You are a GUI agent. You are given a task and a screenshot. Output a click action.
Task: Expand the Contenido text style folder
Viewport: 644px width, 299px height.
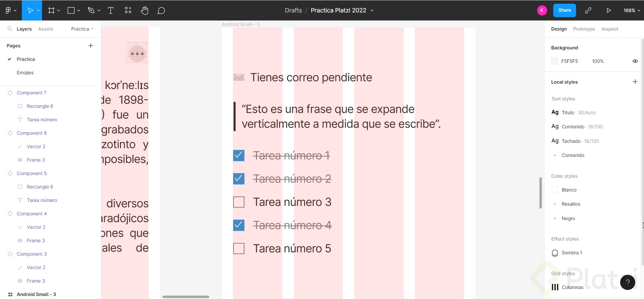[x=555, y=155]
